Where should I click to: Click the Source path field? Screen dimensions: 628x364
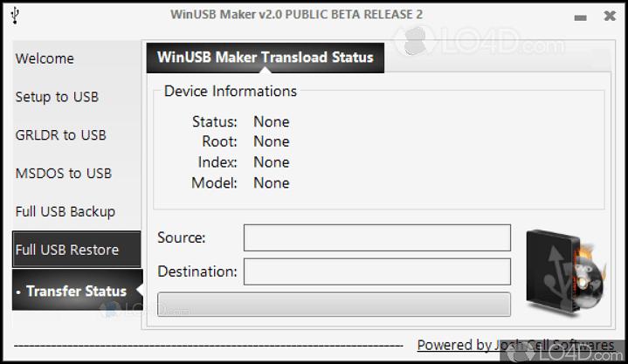(376, 237)
